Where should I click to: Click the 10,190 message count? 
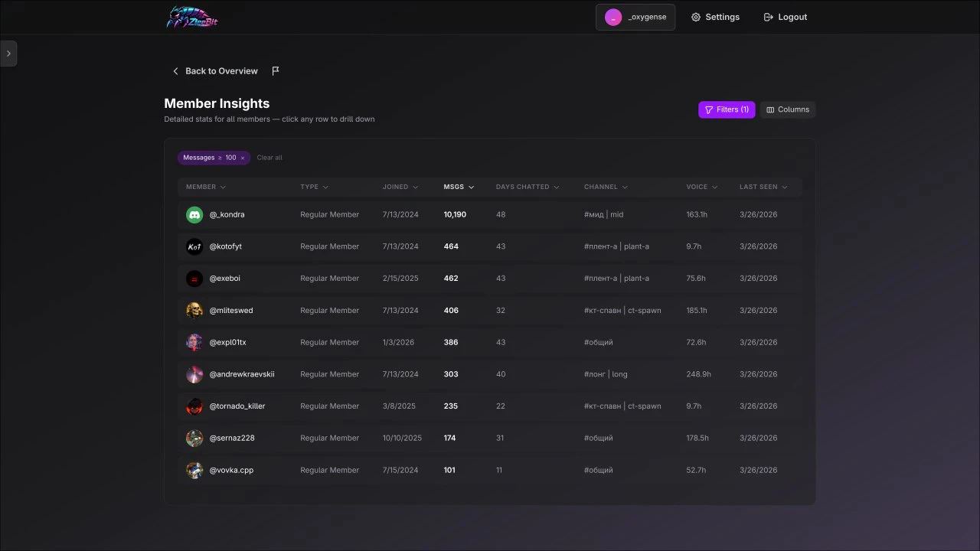pyautogui.click(x=455, y=215)
